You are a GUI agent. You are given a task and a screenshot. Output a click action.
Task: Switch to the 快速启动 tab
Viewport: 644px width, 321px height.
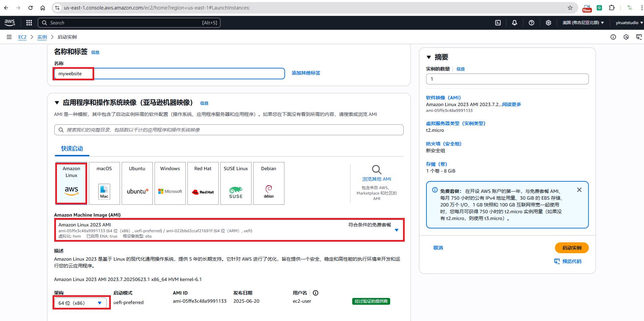72,148
